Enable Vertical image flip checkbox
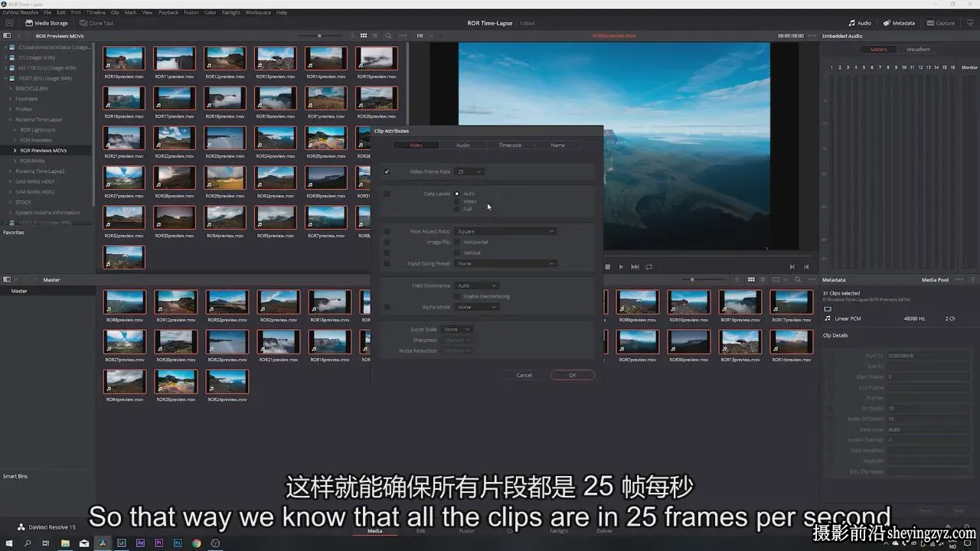The width and height of the screenshot is (980, 551). [457, 253]
